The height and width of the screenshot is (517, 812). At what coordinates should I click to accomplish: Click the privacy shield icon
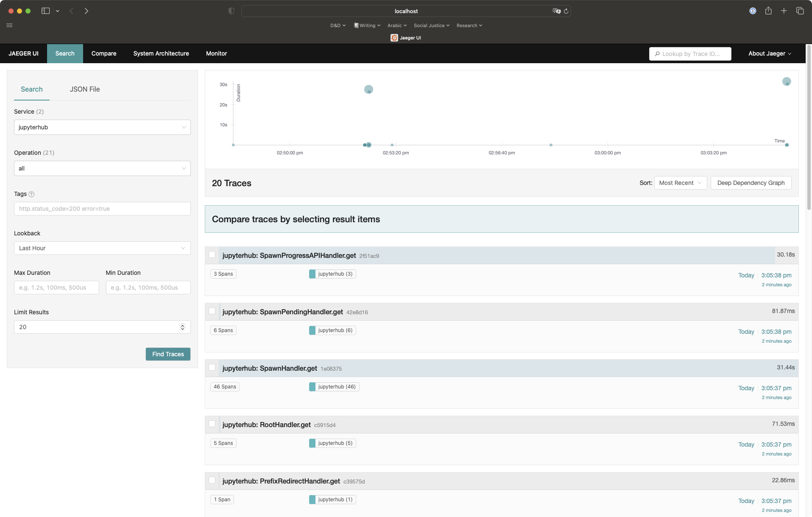click(x=232, y=11)
